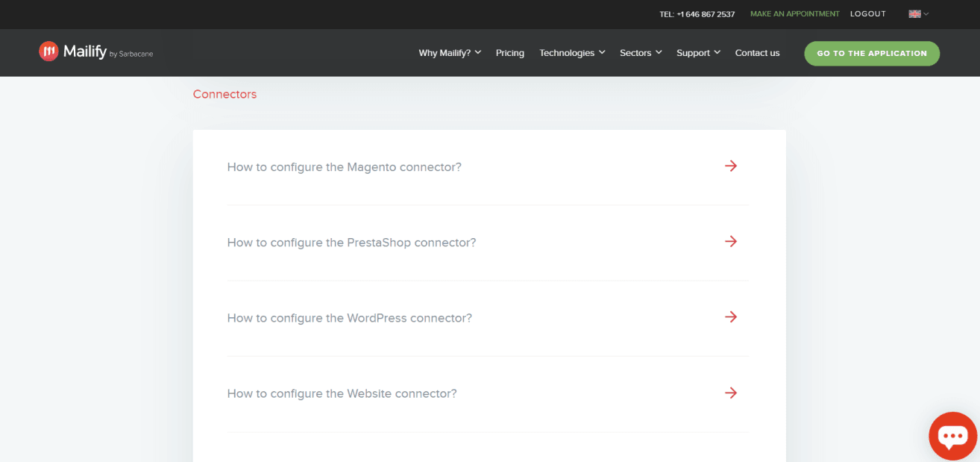Open the red live chat bubble
Image resolution: width=980 pixels, height=462 pixels.
[952, 436]
